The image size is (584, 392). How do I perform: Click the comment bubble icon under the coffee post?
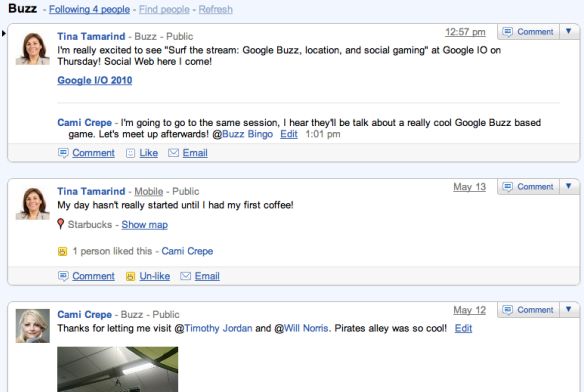[x=63, y=276]
